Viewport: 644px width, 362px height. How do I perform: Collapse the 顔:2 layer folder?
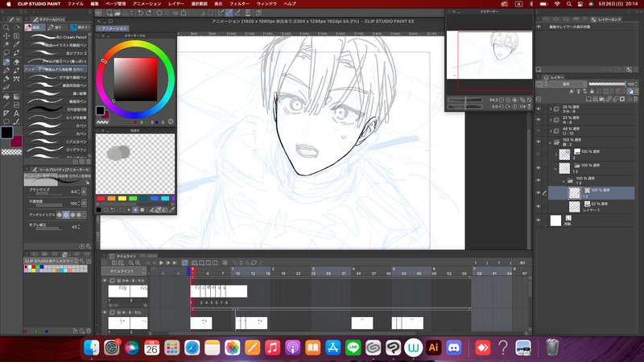pos(551,142)
